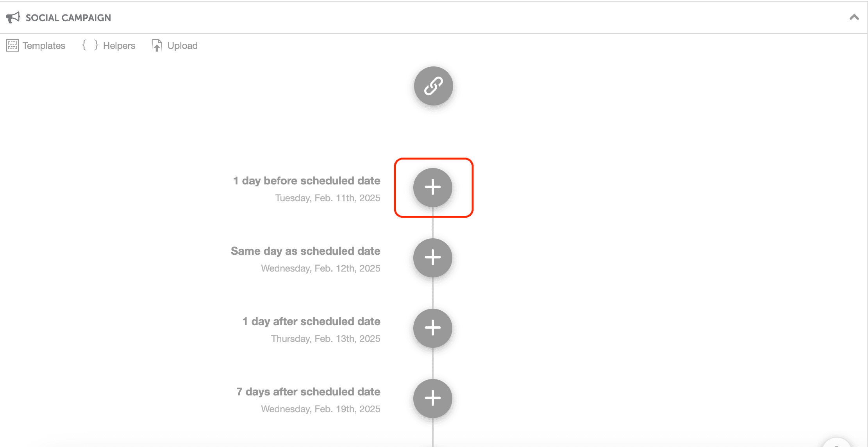
Task: Open the Templates panel icon
Action: (12, 45)
